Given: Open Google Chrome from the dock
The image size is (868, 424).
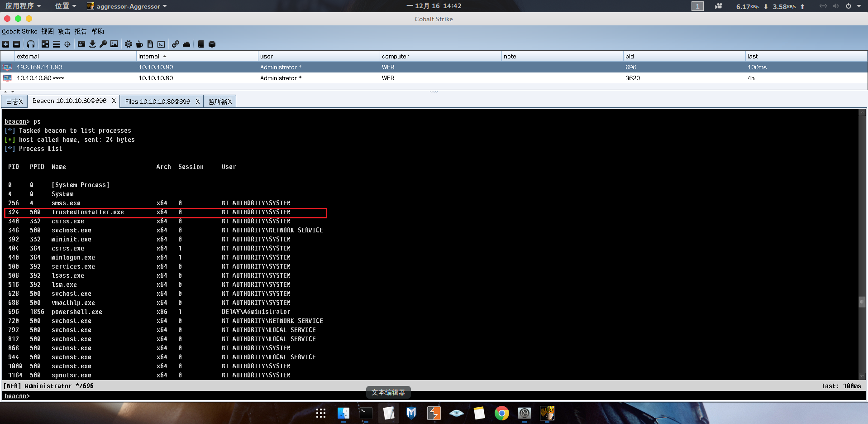Looking at the screenshot, I should tap(502, 413).
